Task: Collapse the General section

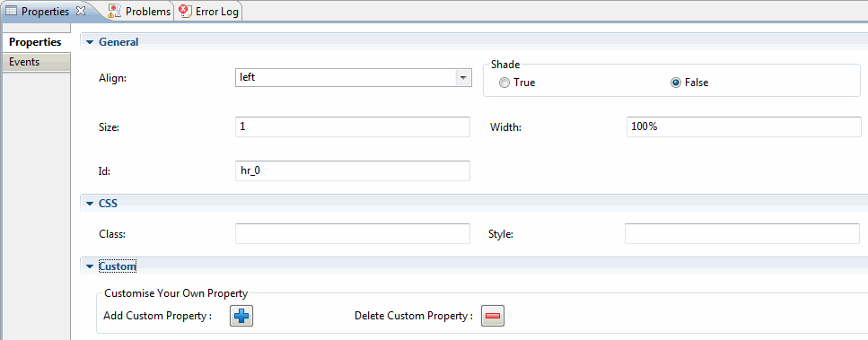Action: coord(91,42)
